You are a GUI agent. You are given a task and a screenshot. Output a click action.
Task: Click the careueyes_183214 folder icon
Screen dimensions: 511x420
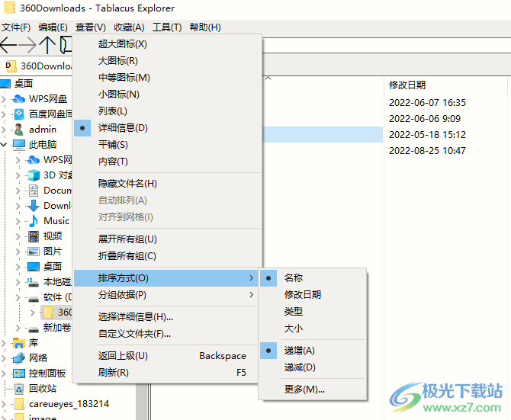pyautogui.click(x=19, y=404)
